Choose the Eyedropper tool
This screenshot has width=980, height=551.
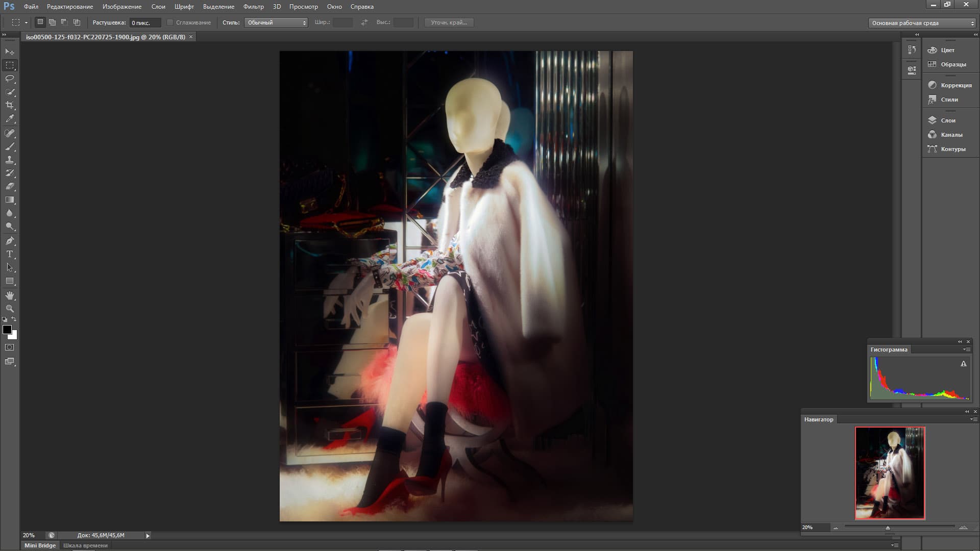coord(10,118)
